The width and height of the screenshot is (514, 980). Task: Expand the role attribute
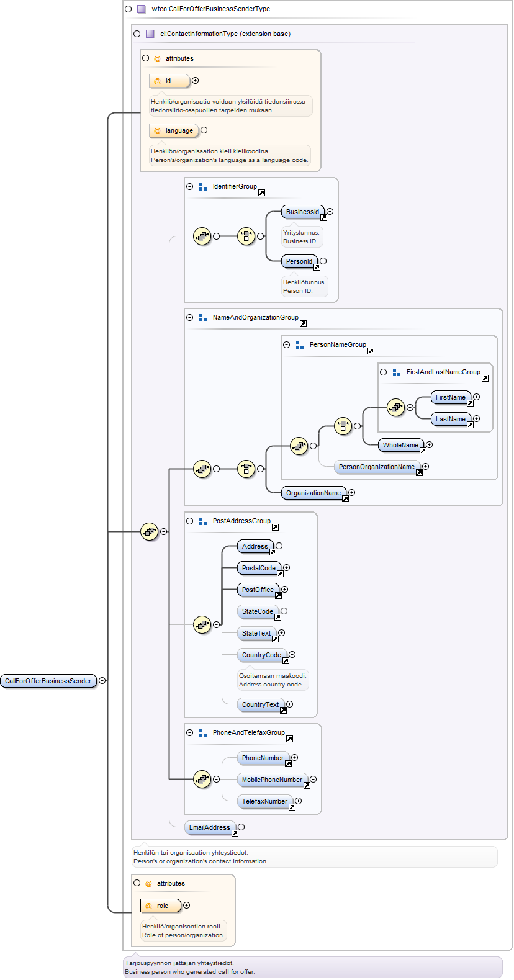click(187, 906)
